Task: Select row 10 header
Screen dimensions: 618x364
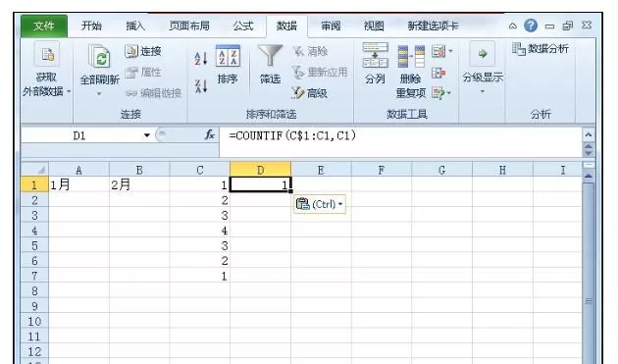Action: [x=34, y=321]
